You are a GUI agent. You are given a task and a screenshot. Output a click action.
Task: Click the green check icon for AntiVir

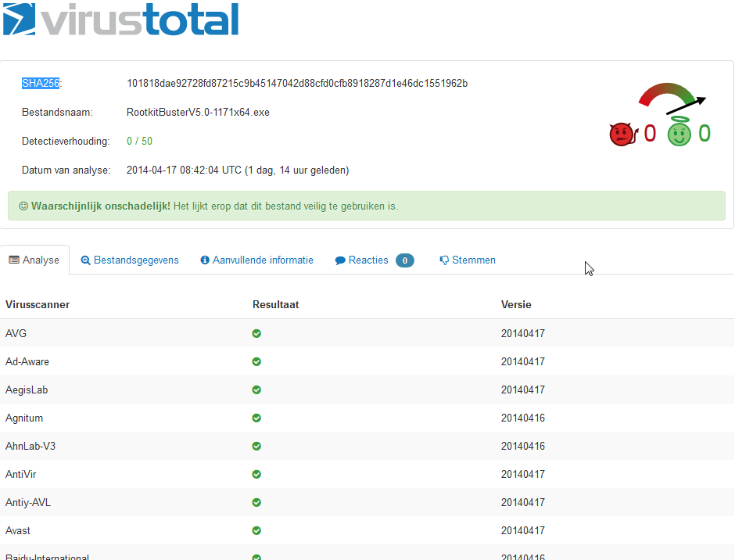pyautogui.click(x=256, y=474)
